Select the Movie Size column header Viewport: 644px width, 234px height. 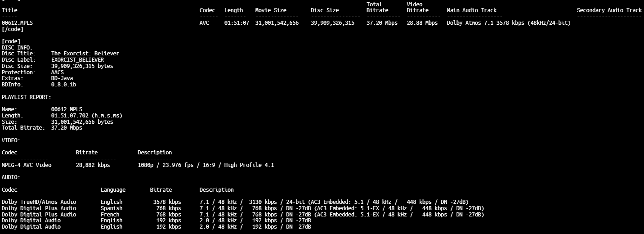[x=270, y=10]
